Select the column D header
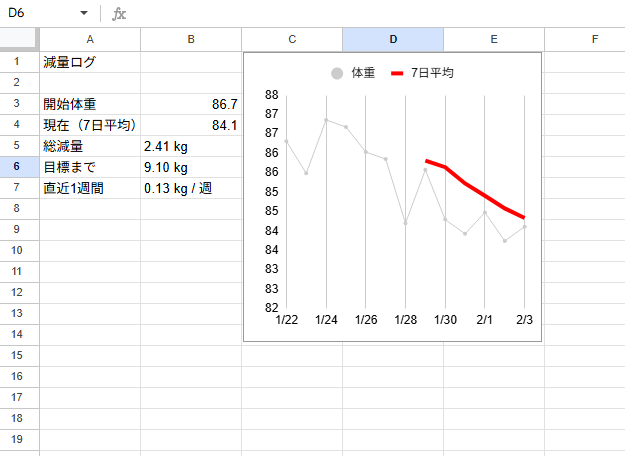 click(x=393, y=39)
